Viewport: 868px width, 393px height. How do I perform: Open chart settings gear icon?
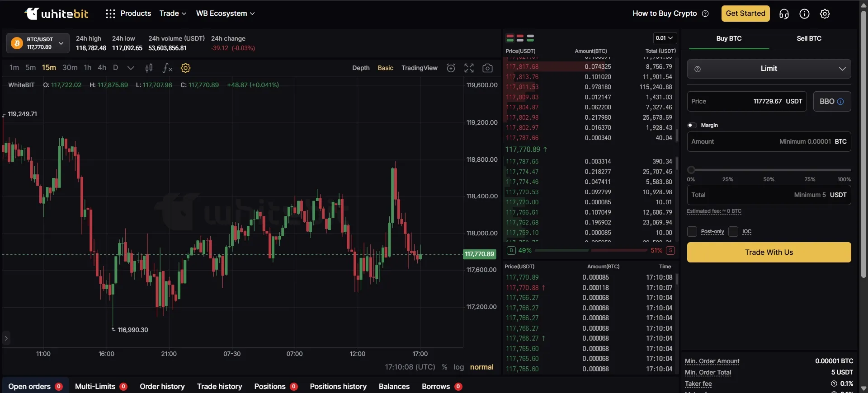(x=185, y=68)
